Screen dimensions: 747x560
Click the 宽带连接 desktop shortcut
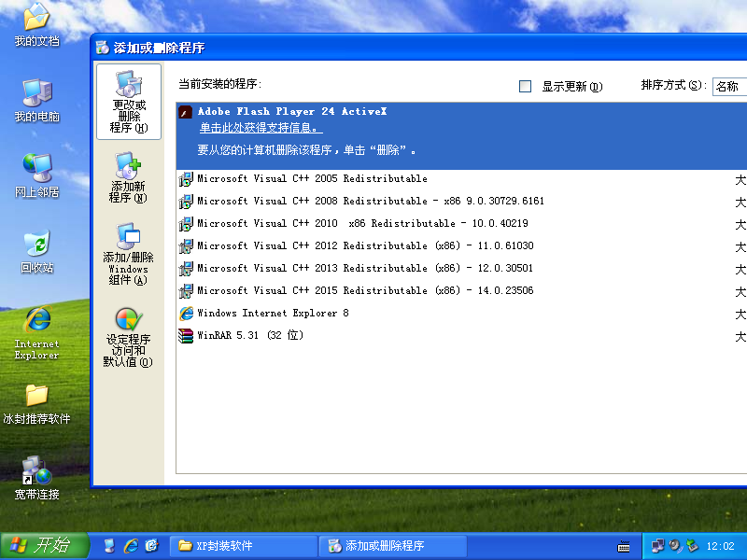(36, 478)
